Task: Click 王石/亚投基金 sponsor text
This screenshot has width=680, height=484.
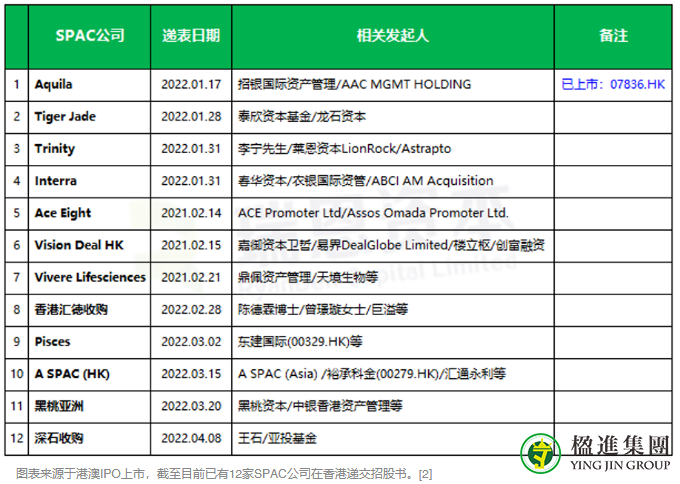Action: 277,438
